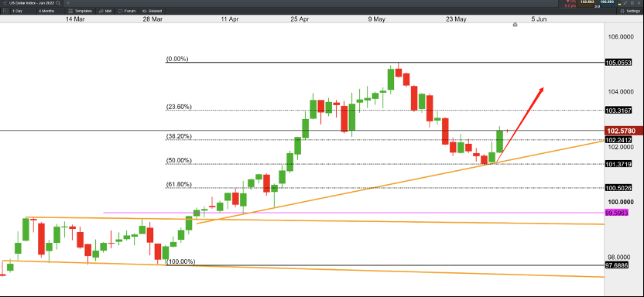
Task: Toggle the Mid price type button
Action: point(105,11)
